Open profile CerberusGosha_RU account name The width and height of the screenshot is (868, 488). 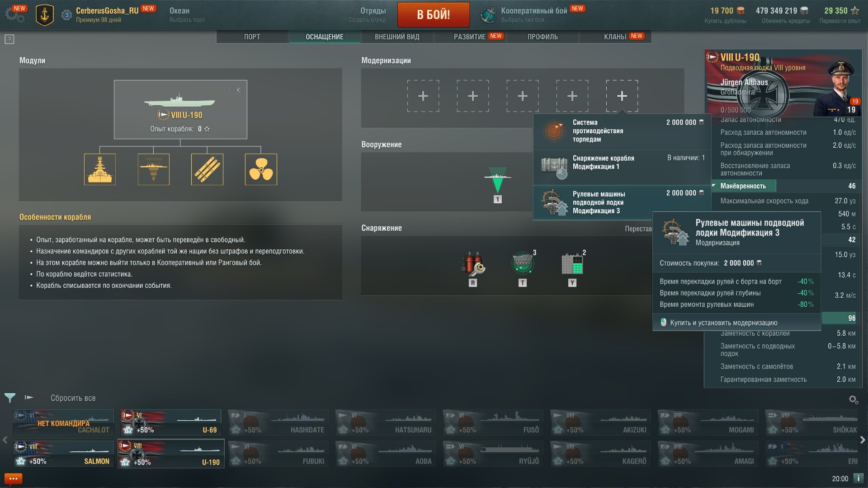tap(107, 10)
